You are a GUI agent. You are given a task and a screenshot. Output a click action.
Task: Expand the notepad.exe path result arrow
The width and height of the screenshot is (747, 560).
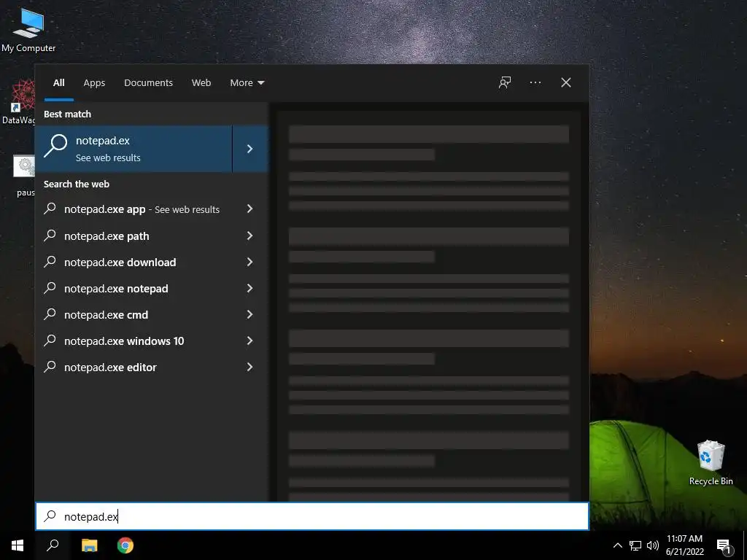(x=249, y=236)
